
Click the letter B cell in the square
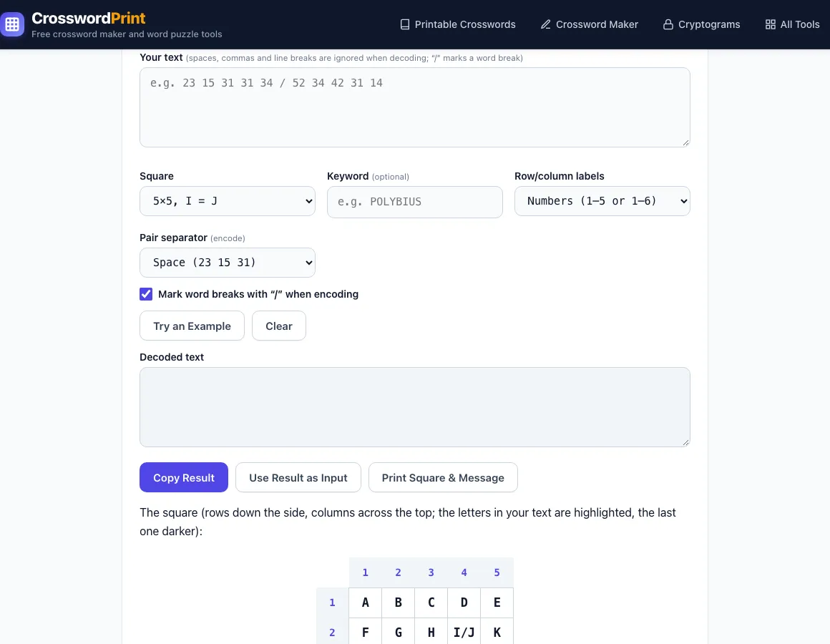pyautogui.click(x=398, y=602)
